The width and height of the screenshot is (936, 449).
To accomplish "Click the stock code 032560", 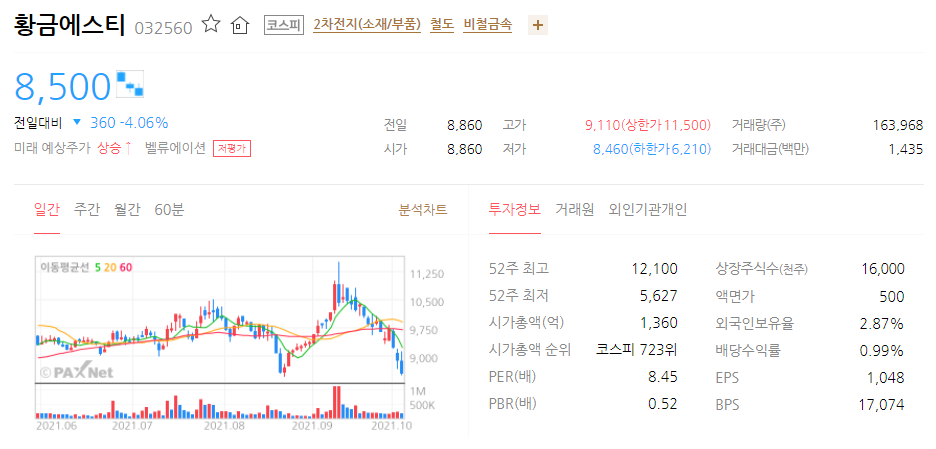I will click(x=164, y=28).
